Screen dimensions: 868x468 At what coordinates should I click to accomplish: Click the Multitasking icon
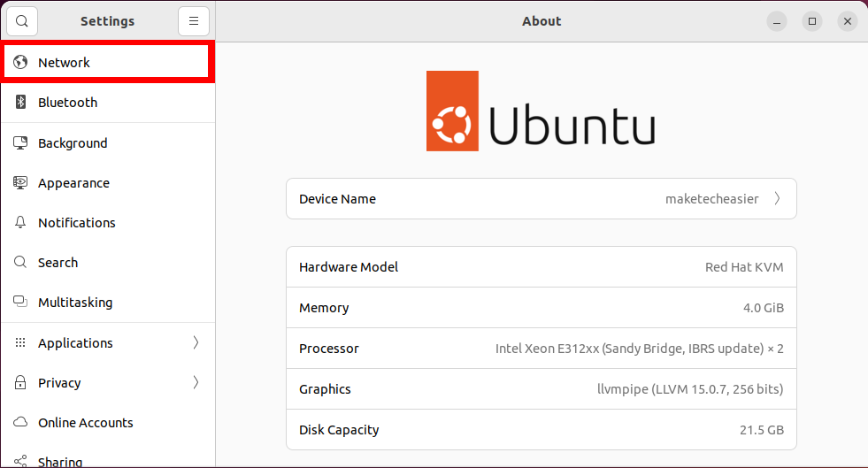click(20, 302)
